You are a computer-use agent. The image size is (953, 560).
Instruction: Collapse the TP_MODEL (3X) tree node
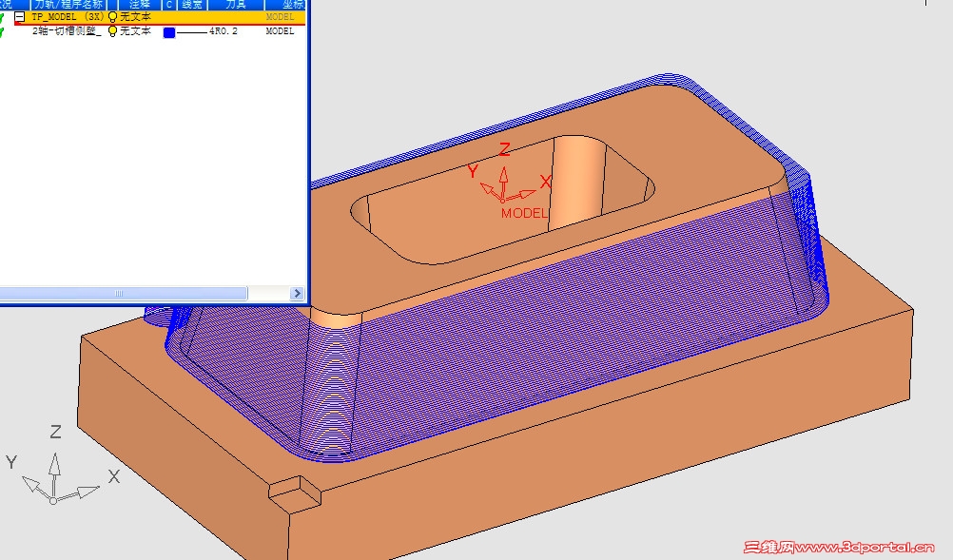pyautogui.click(x=20, y=17)
